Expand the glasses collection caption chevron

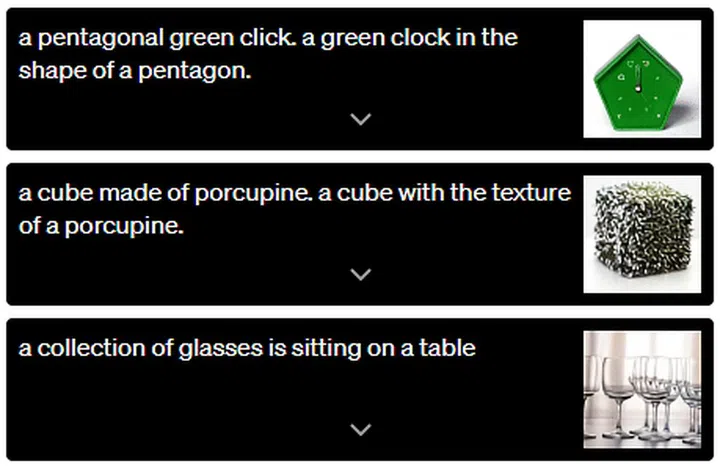[x=361, y=429]
